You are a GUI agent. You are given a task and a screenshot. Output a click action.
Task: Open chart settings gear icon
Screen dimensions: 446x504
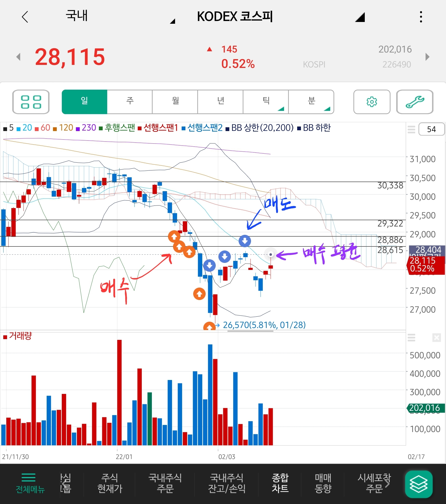372,102
